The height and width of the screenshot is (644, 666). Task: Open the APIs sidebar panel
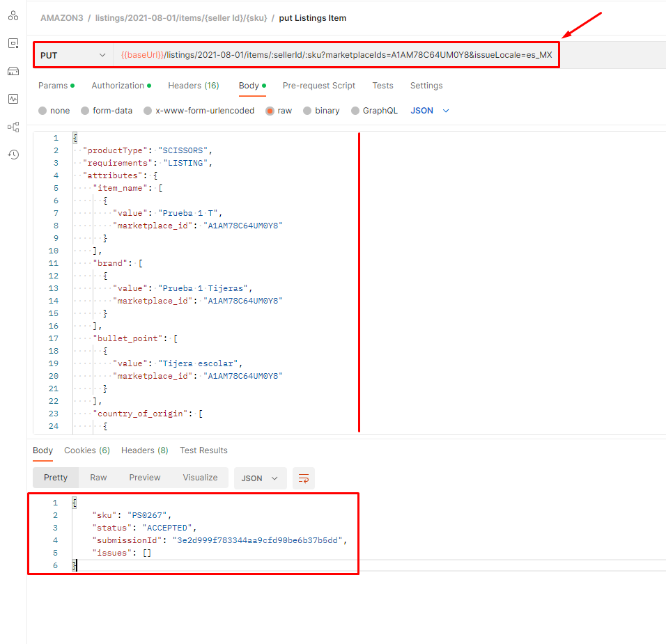[13, 43]
